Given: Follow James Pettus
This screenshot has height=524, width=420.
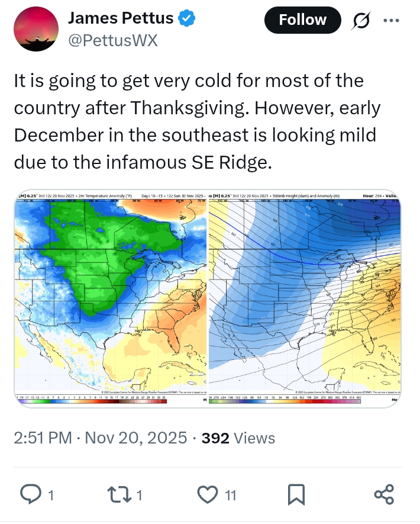Looking at the screenshot, I should (302, 20).
